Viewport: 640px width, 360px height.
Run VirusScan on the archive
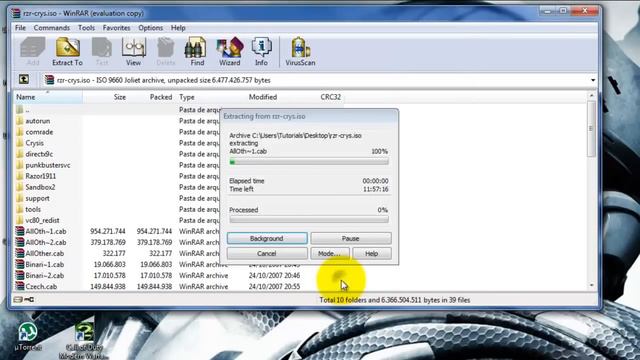click(x=300, y=51)
